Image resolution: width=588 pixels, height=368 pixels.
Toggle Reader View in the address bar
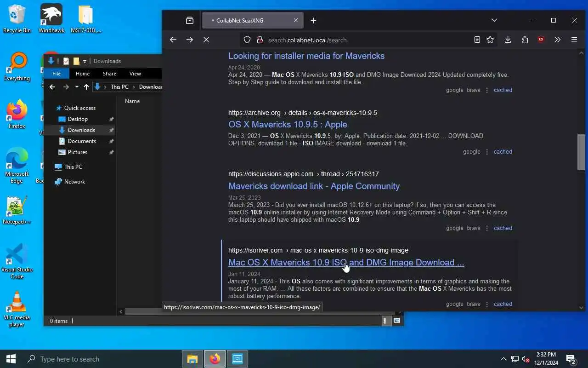coord(477,40)
